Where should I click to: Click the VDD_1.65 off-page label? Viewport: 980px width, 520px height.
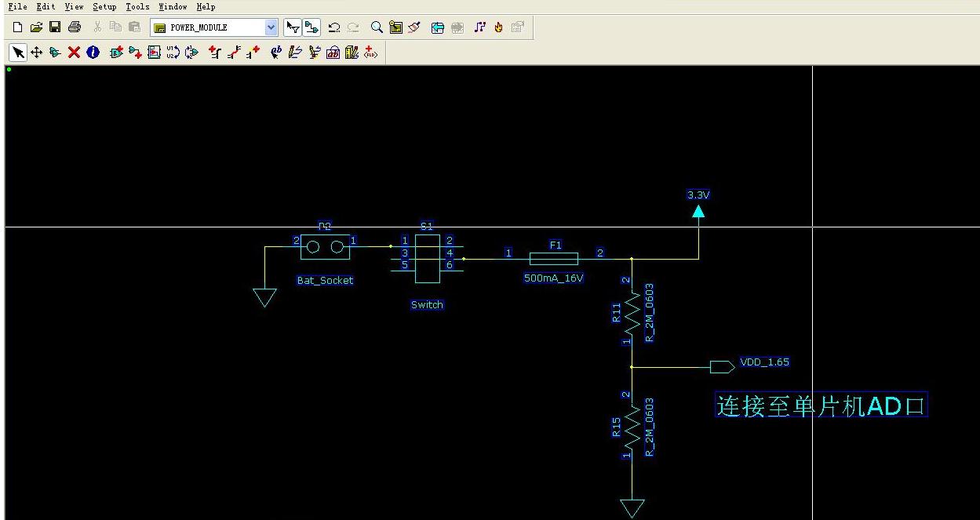tap(763, 362)
